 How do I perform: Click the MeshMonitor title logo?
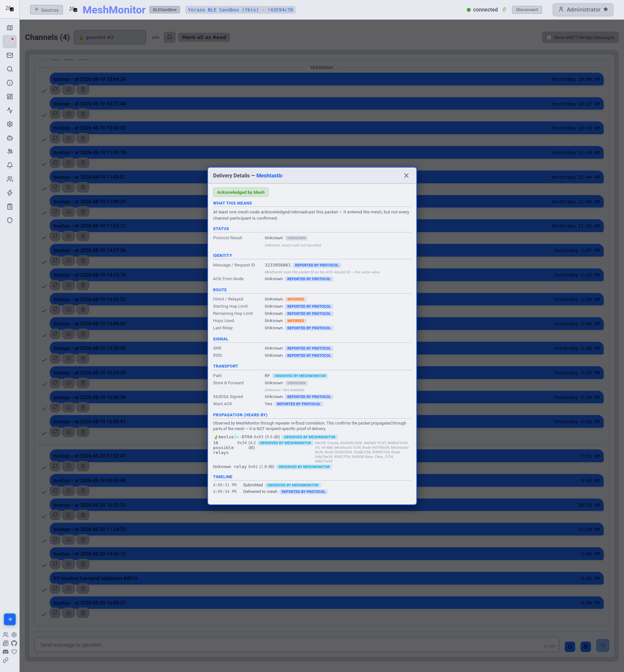[114, 10]
